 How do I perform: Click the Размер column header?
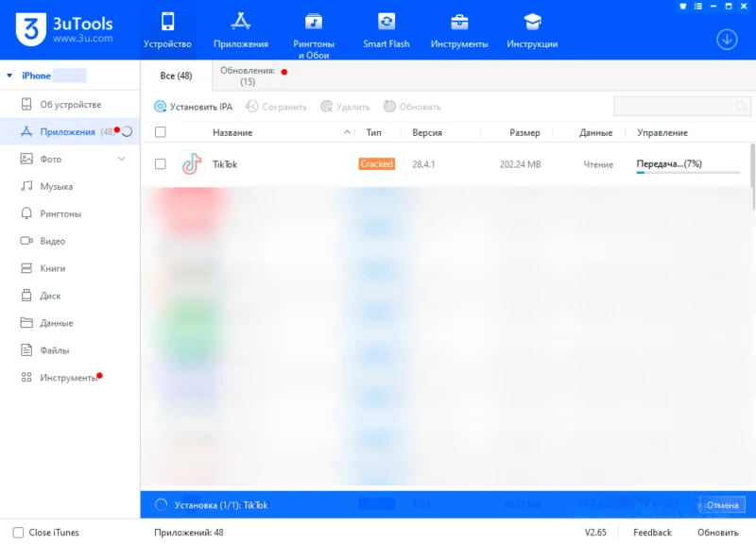(x=524, y=132)
